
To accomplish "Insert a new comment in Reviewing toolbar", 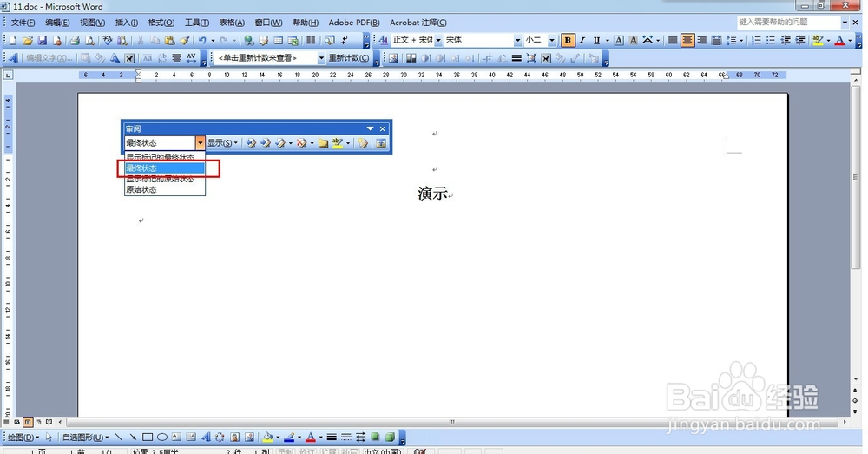I will click(323, 143).
